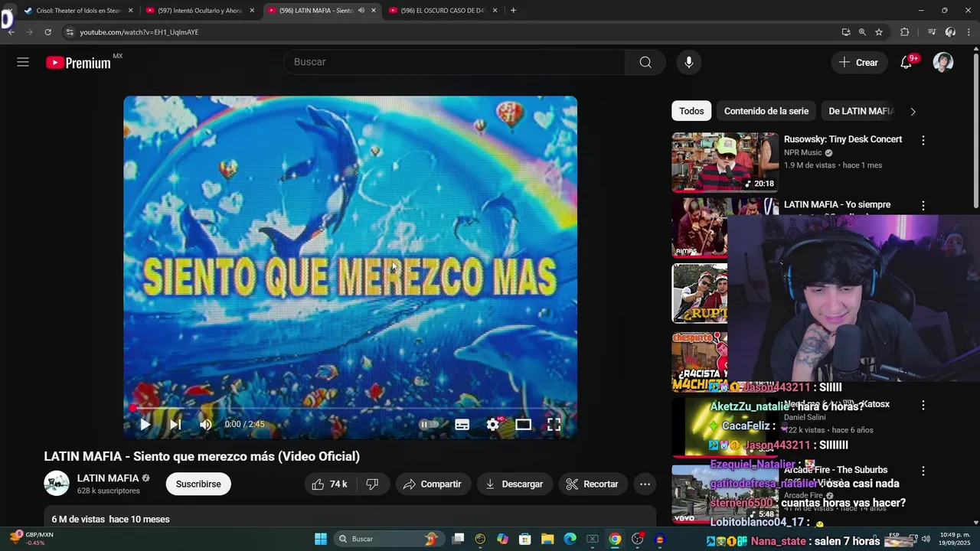This screenshot has width=980, height=551.
Task: Bookmark this page with the star
Action: [879, 32]
